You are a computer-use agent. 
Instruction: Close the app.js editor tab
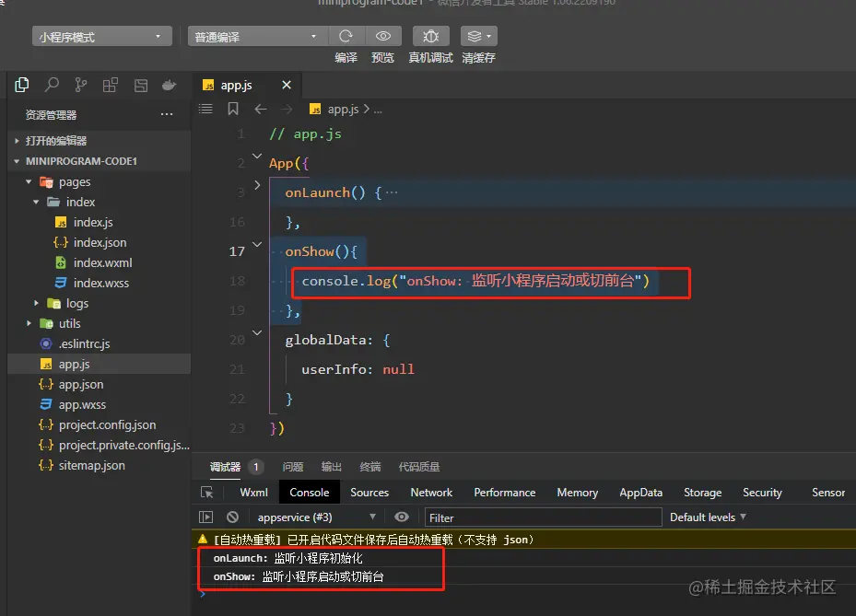tap(286, 85)
